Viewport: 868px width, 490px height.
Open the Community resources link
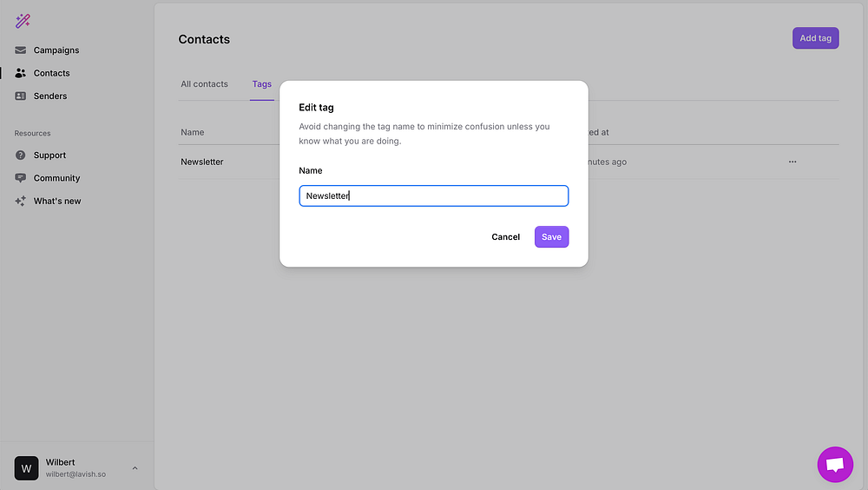click(56, 178)
